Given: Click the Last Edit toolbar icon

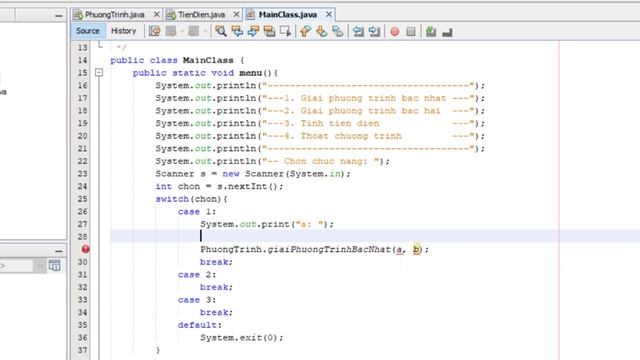Looking at the screenshot, I should (x=154, y=31).
